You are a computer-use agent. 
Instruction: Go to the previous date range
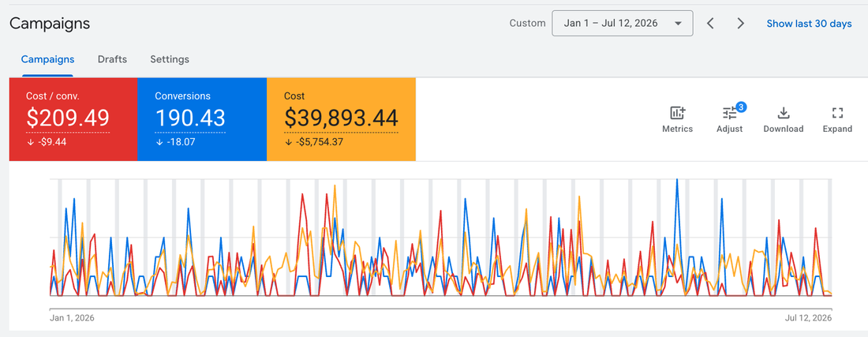pyautogui.click(x=711, y=23)
